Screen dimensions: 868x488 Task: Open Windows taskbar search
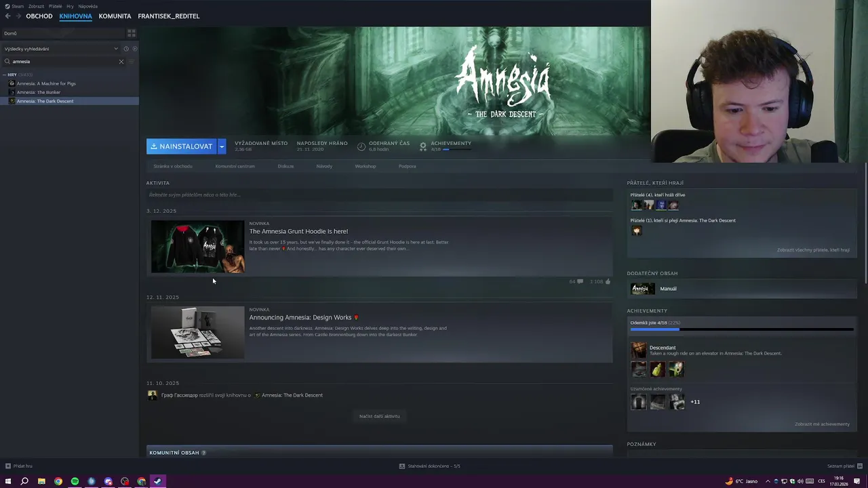(24, 481)
